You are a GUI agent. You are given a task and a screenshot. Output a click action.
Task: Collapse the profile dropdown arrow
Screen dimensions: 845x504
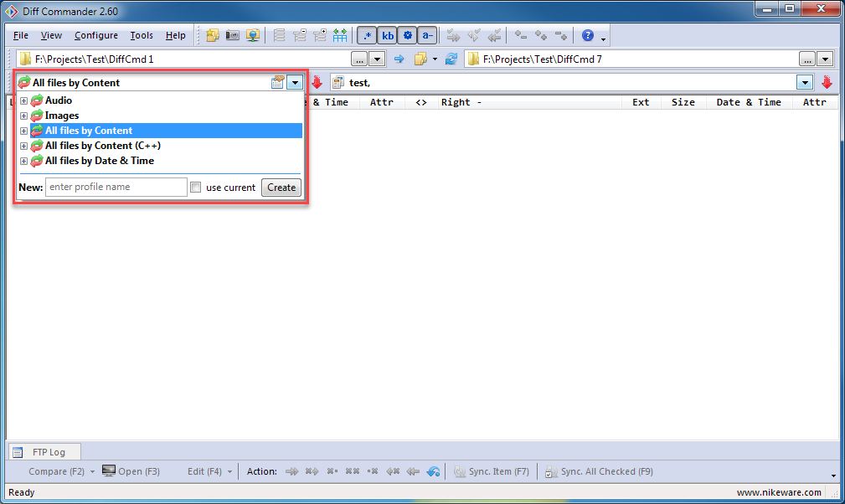(295, 82)
